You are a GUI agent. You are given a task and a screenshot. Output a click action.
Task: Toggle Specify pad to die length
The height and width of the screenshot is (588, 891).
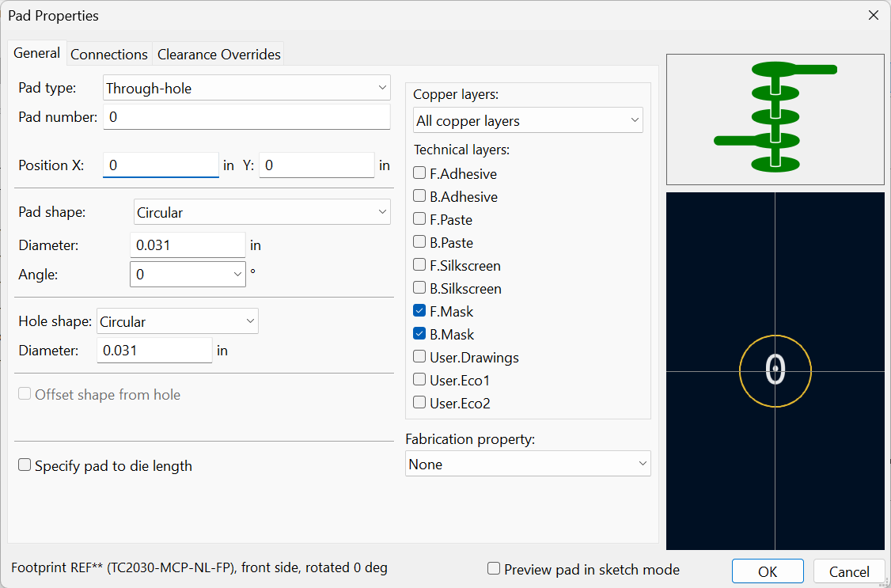(25, 465)
